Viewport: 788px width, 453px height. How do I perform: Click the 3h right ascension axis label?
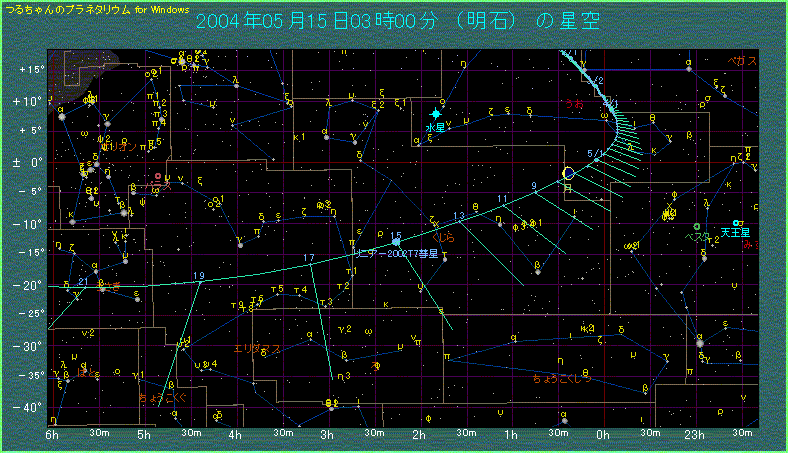coord(328,434)
